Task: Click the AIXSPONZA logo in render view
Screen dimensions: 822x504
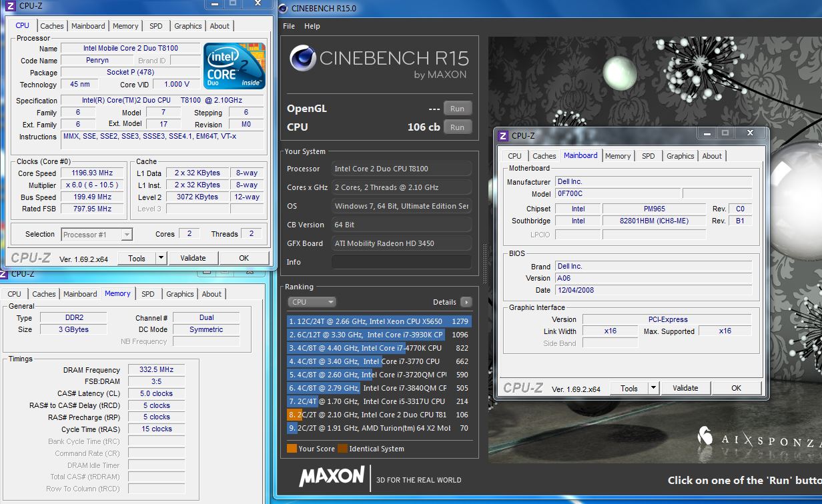Action: pyautogui.click(x=758, y=439)
